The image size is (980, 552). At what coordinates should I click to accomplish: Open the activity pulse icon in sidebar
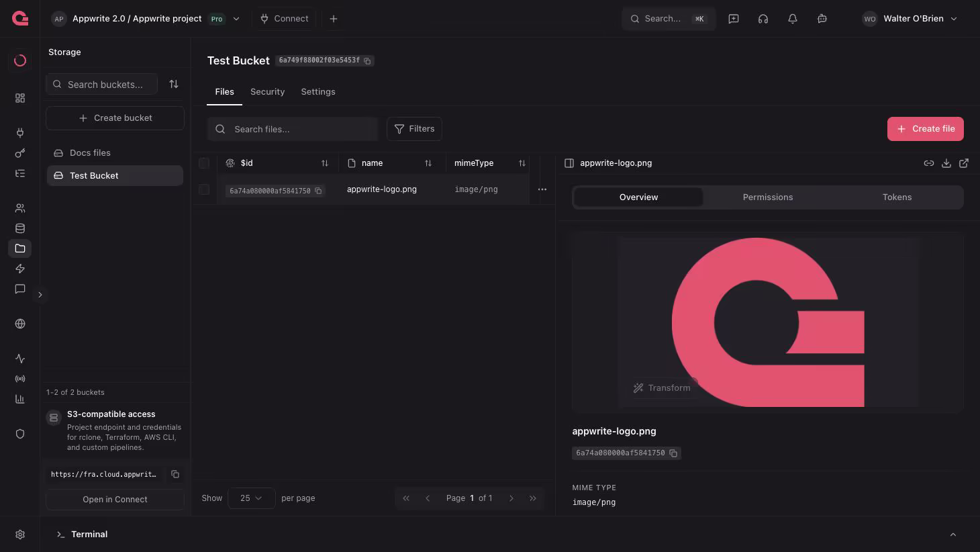coord(20,359)
